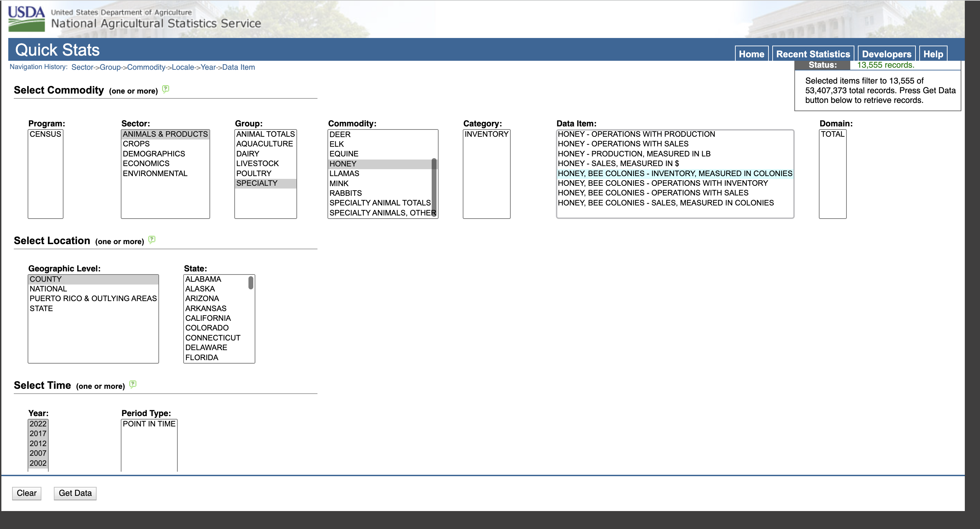Image resolution: width=980 pixels, height=529 pixels.
Task: Open the Help tab
Action: coord(933,54)
